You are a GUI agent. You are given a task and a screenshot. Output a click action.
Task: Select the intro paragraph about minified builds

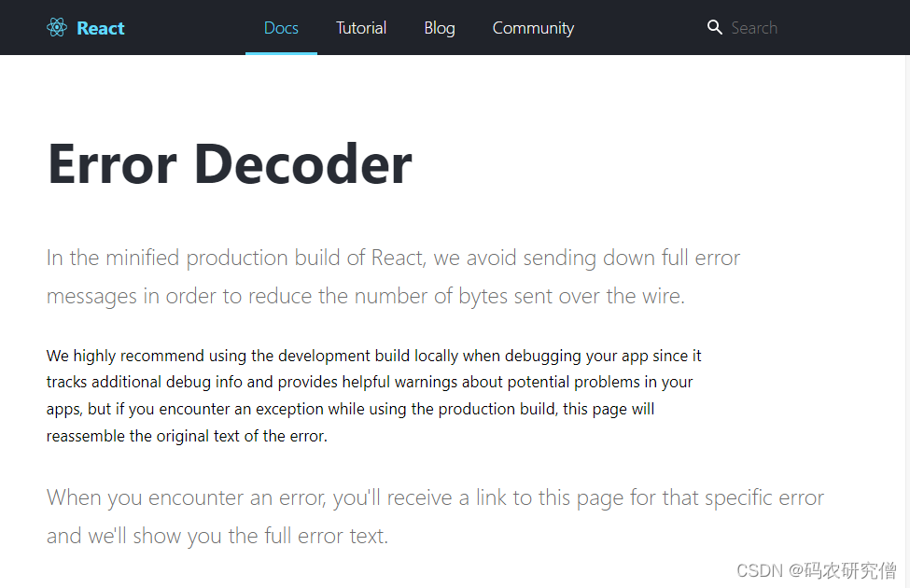[x=393, y=276]
